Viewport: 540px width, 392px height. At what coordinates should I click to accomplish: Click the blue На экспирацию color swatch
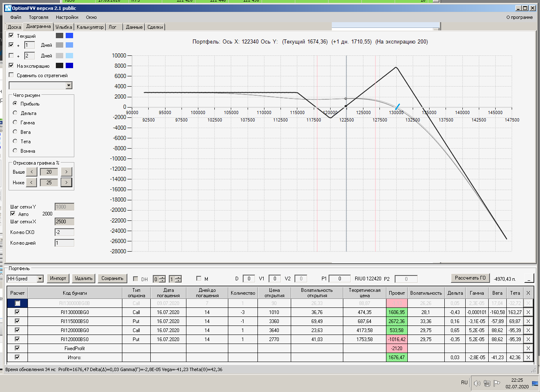point(69,66)
